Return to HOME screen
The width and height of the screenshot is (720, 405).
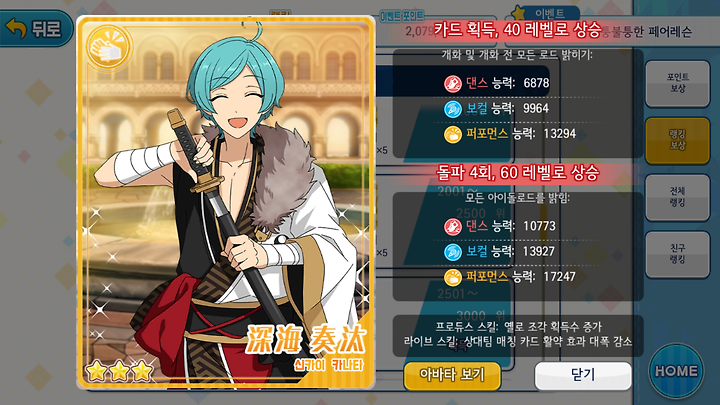pos(676,371)
